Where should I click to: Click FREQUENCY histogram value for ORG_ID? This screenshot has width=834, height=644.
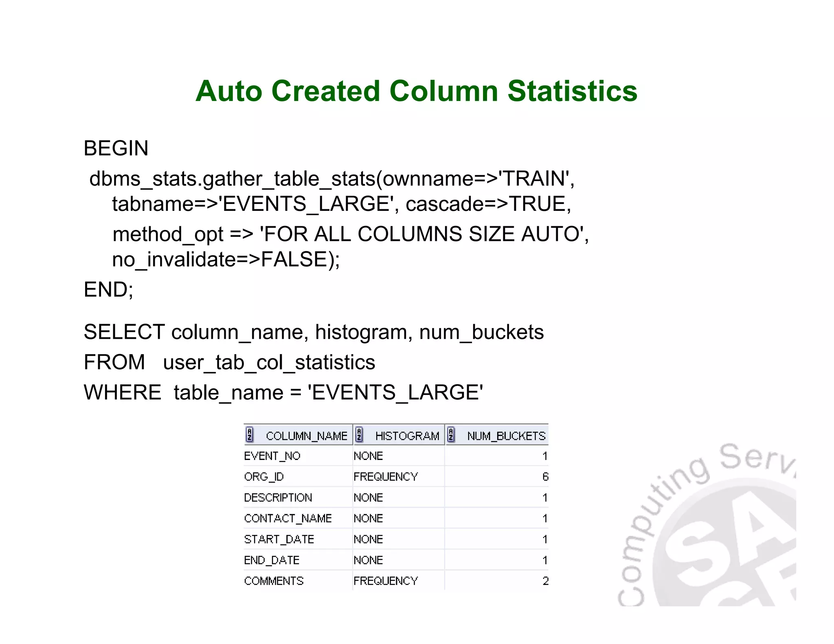point(386,477)
